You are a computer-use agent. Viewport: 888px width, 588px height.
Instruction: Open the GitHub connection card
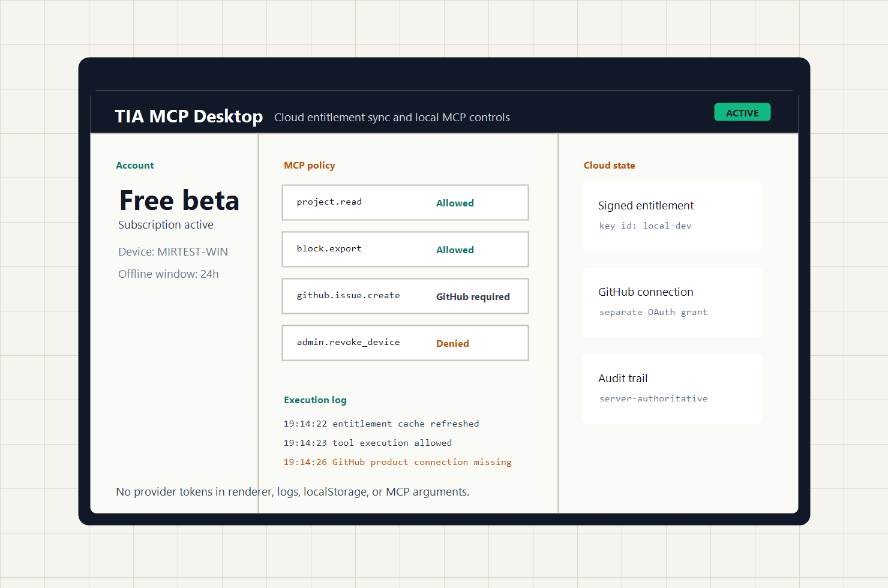tap(672, 303)
